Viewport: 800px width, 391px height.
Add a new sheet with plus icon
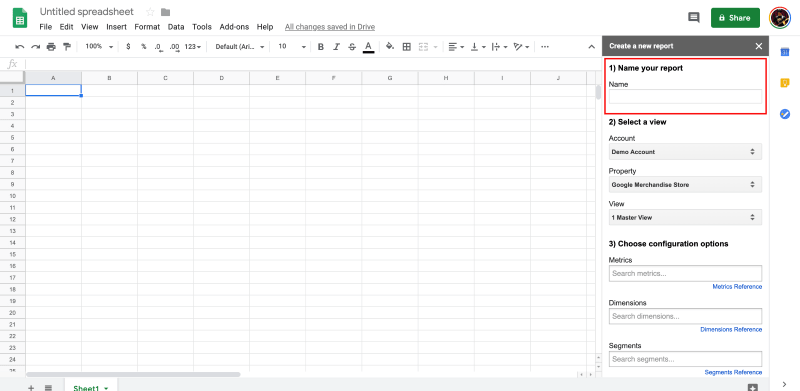point(31,387)
